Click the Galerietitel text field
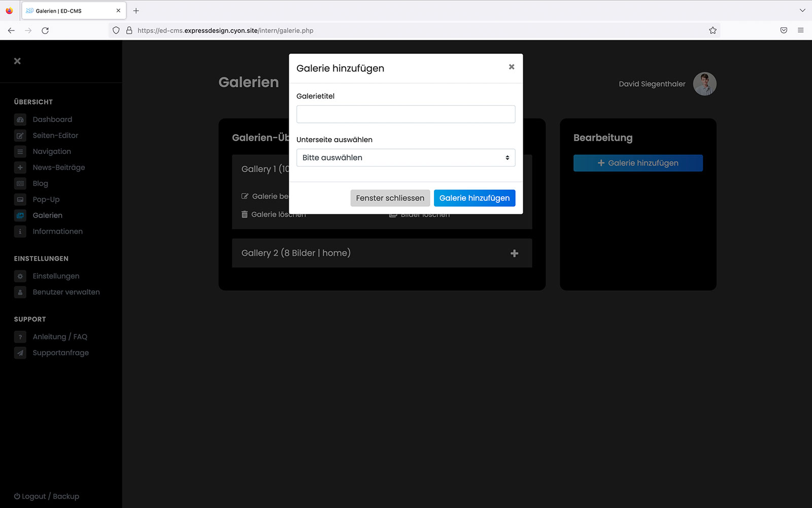Image resolution: width=812 pixels, height=508 pixels. click(405, 114)
